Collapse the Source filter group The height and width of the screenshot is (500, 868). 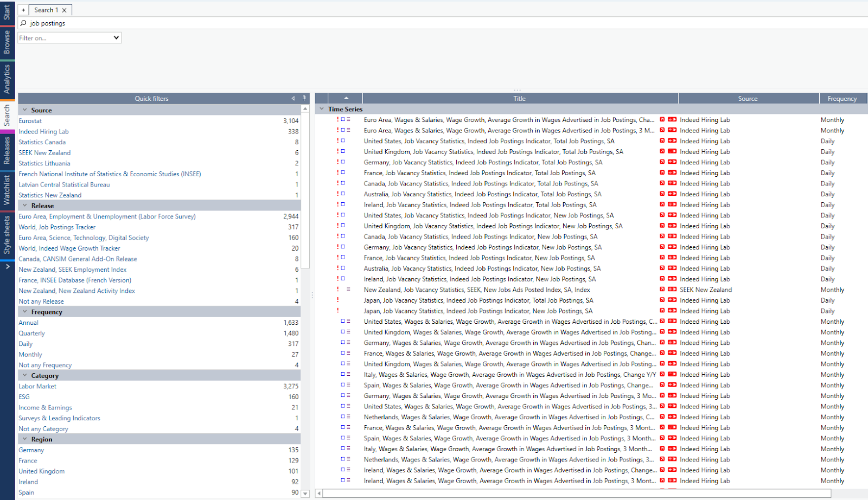[25, 110]
